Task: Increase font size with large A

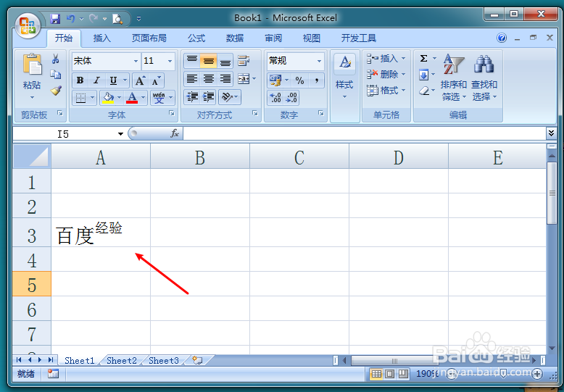Action: [x=140, y=80]
